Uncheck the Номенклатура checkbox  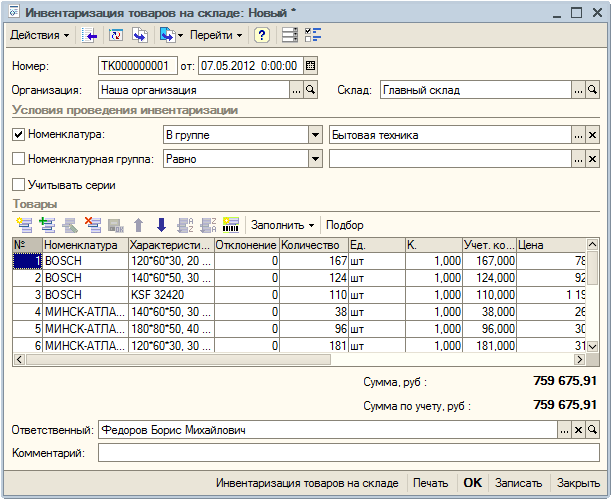[x=18, y=135]
